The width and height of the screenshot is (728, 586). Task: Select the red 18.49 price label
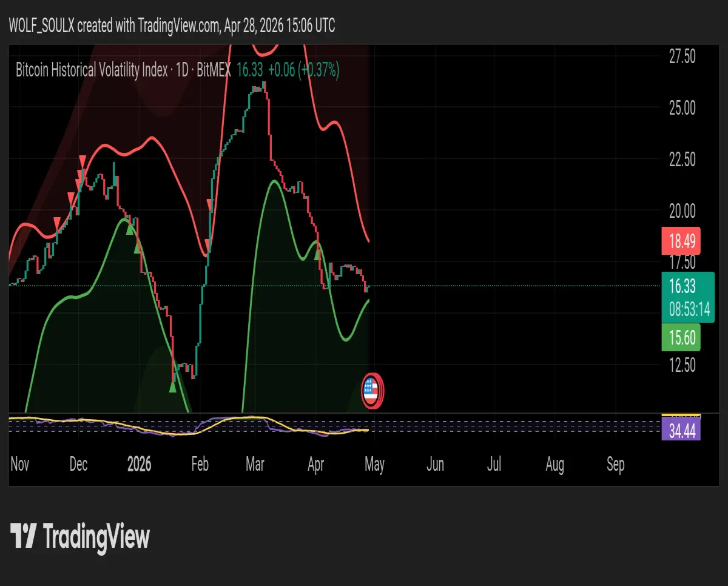[x=681, y=241]
